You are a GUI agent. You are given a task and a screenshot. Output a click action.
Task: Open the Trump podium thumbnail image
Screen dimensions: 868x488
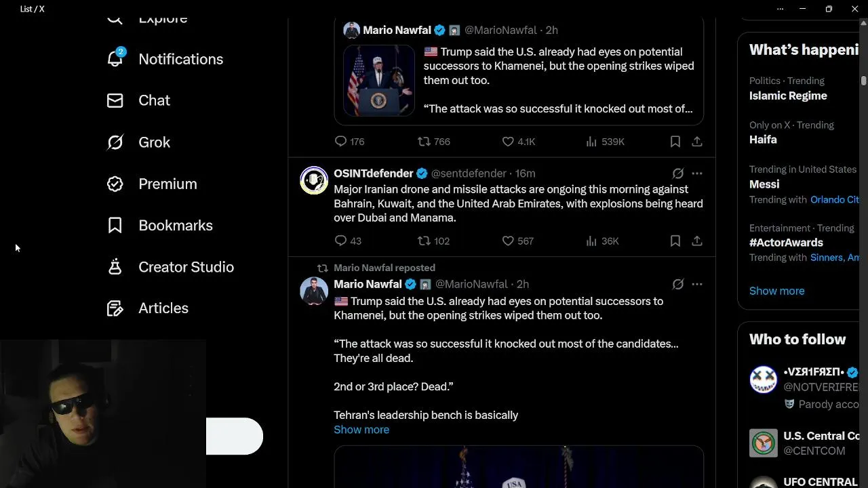[378, 81]
